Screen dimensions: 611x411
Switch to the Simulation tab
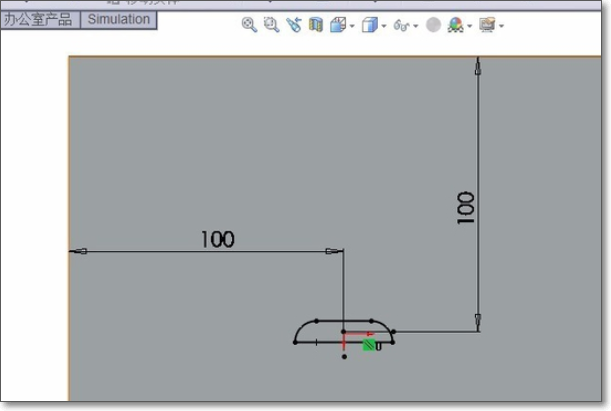[119, 19]
